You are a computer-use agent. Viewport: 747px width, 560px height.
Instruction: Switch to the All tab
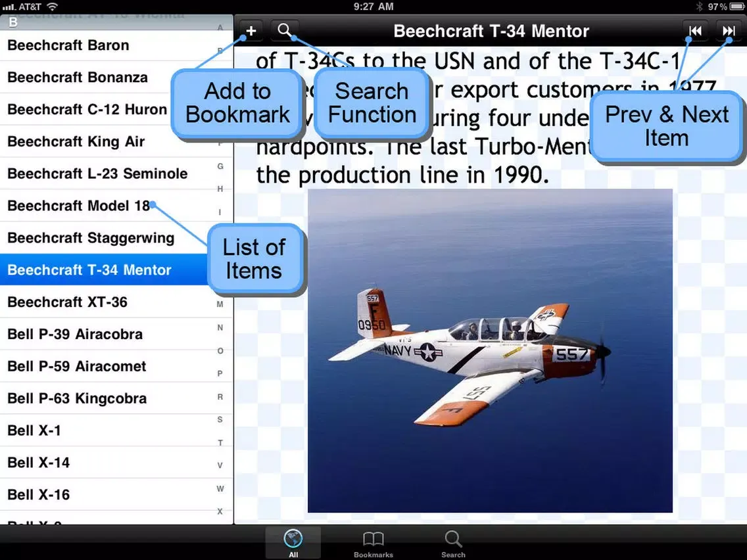tap(293, 543)
